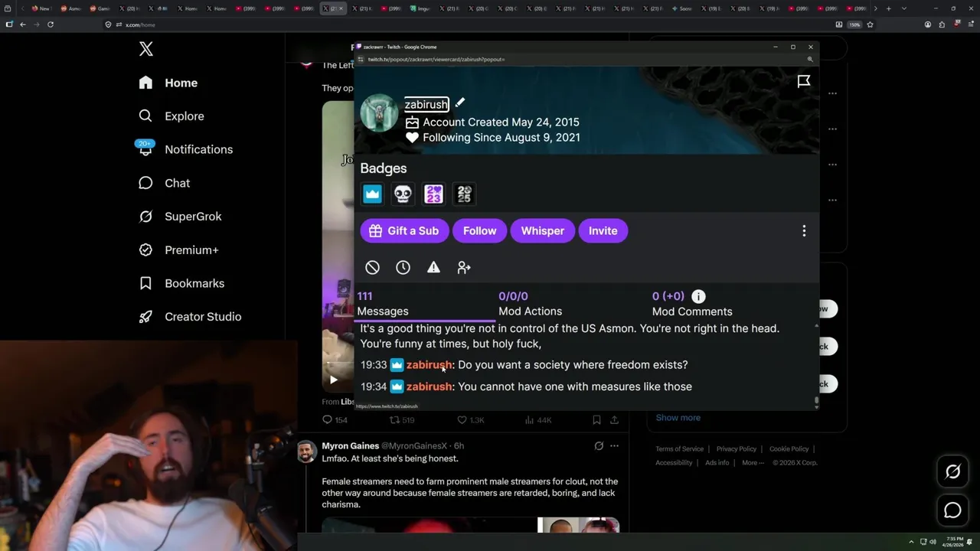Open Notifications in X sidebar
980x551 pixels.
pyautogui.click(x=185, y=149)
